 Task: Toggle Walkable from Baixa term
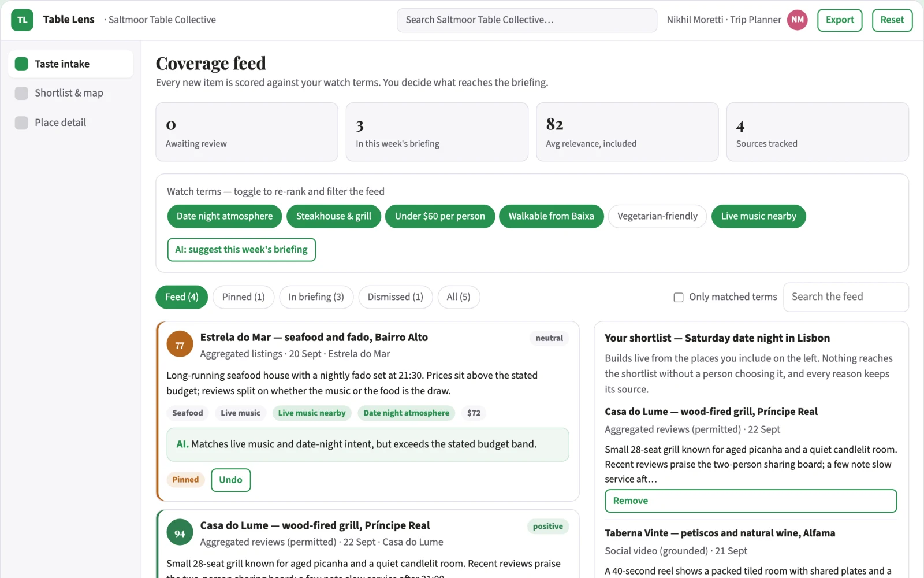[x=551, y=216]
